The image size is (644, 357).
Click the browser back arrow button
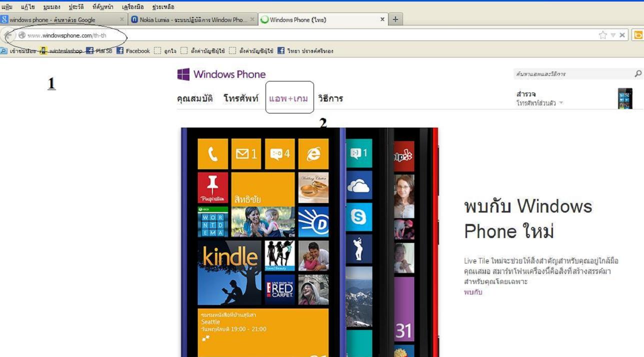[x=8, y=35]
